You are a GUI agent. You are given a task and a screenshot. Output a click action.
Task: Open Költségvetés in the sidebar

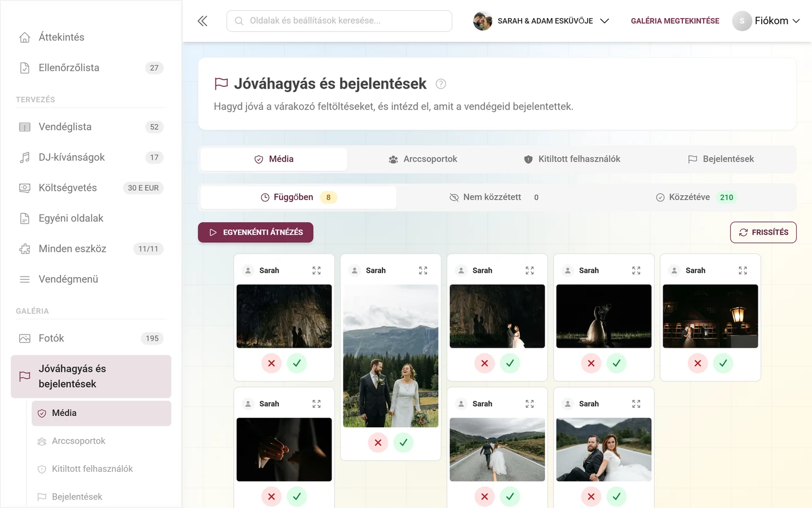[91, 188]
